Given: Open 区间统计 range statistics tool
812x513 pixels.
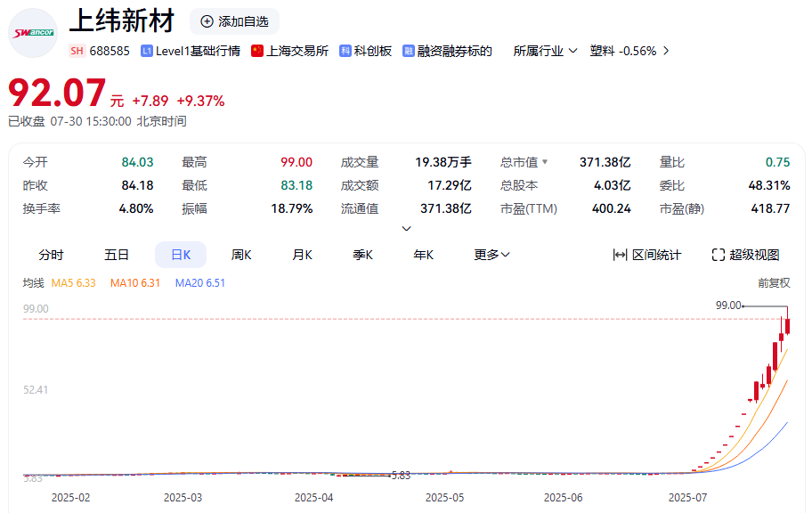Looking at the screenshot, I should coord(647,255).
